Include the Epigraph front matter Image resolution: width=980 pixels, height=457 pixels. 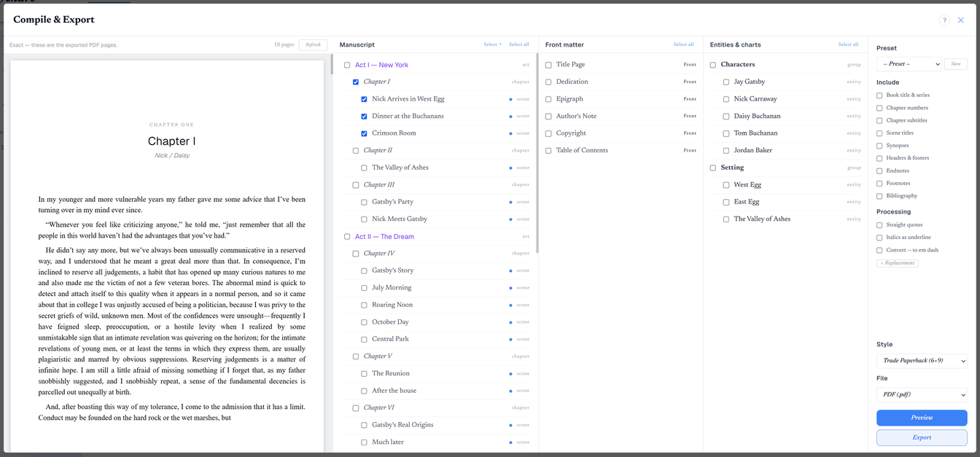click(548, 99)
